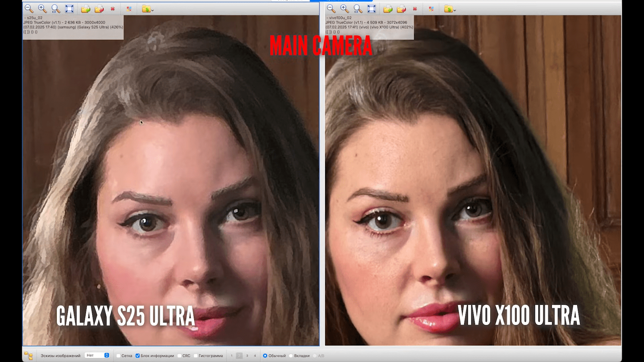This screenshot has height=362, width=644.
Task: Select 4 images layout button
Action: pyautogui.click(x=255, y=356)
